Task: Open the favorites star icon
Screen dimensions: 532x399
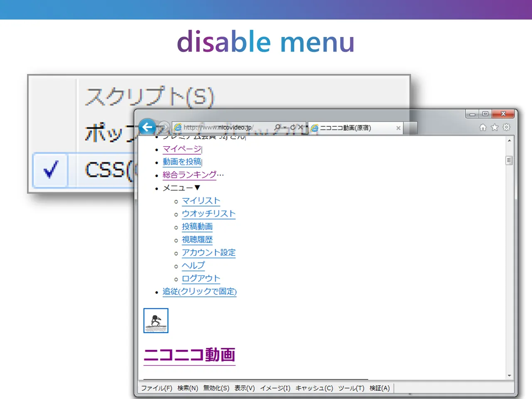Action: point(495,127)
